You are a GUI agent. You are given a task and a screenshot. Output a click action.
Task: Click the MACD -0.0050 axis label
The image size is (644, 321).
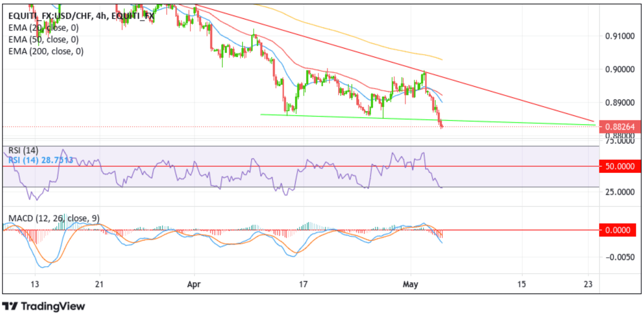[x=620, y=257]
